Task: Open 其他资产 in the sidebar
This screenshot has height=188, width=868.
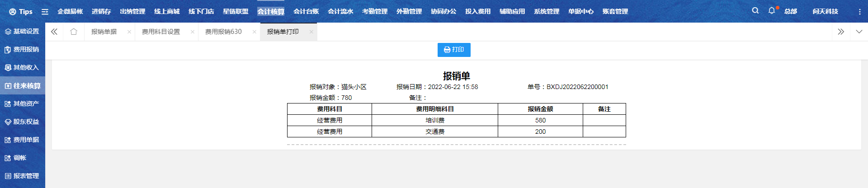Action: [23, 103]
